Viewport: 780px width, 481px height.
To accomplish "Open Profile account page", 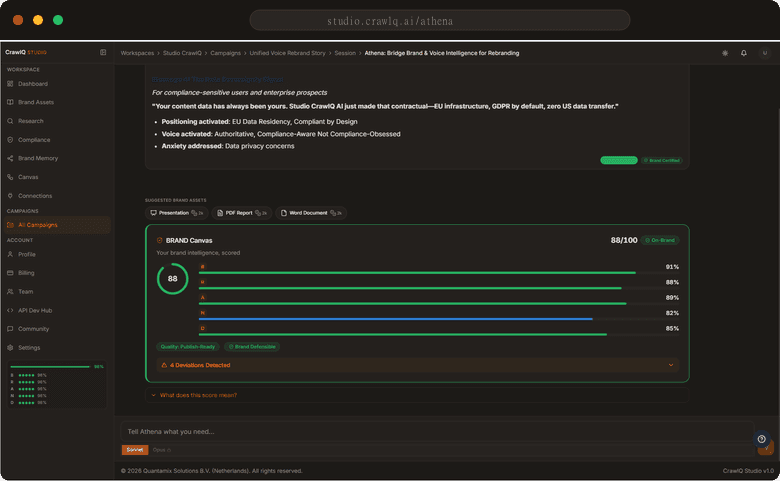I will pyautogui.click(x=26, y=254).
